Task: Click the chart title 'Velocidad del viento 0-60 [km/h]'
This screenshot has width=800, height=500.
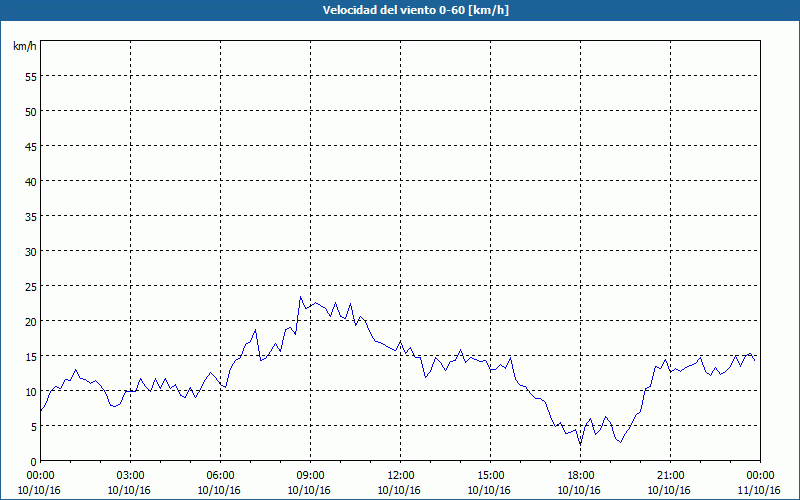Action: click(x=416, y=10)
